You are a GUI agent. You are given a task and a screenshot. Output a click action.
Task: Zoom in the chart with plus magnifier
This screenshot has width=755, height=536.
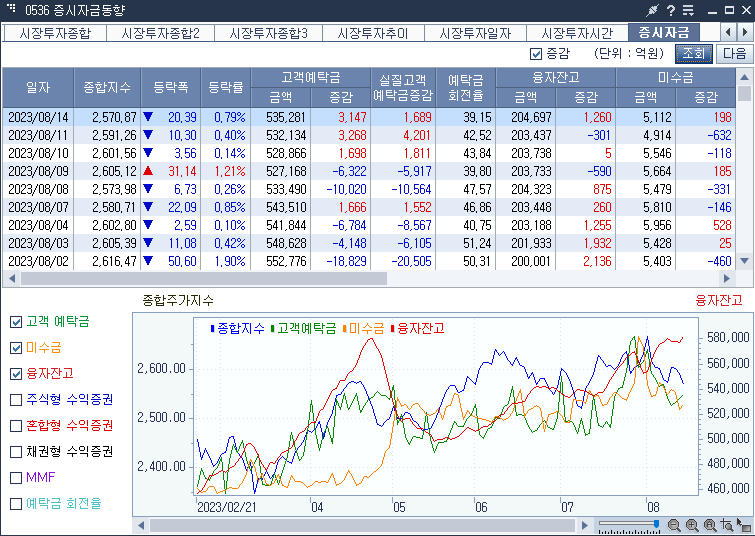tap(692, 525)
